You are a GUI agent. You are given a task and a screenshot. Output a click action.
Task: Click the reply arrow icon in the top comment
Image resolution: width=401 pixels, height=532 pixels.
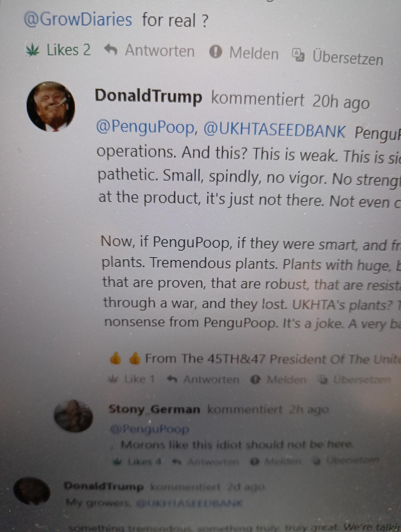pos(111,50)
